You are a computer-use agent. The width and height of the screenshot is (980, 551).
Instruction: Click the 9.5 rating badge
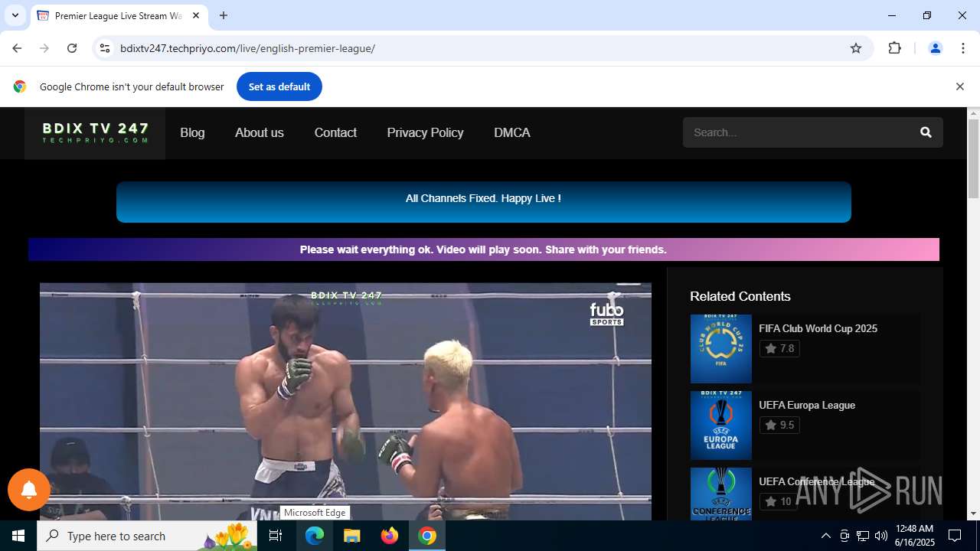[779, 425]
